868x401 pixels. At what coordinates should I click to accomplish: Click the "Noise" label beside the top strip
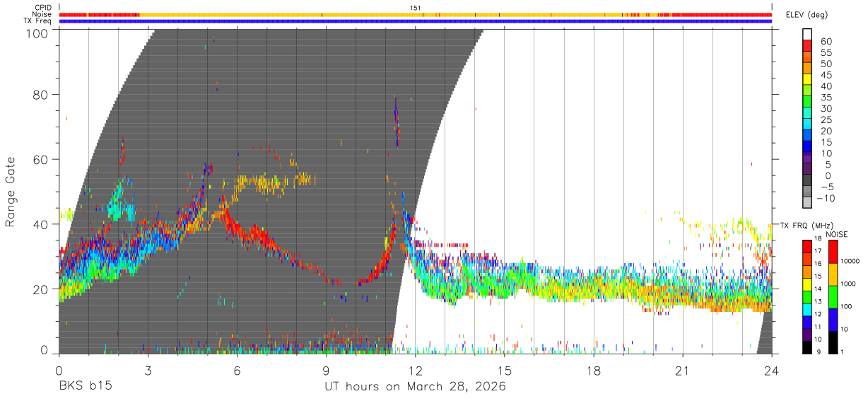coord(41,14)
